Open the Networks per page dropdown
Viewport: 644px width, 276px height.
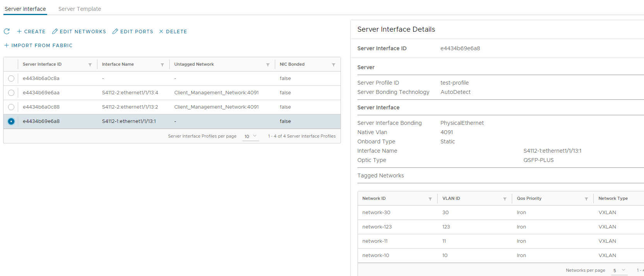619,270
